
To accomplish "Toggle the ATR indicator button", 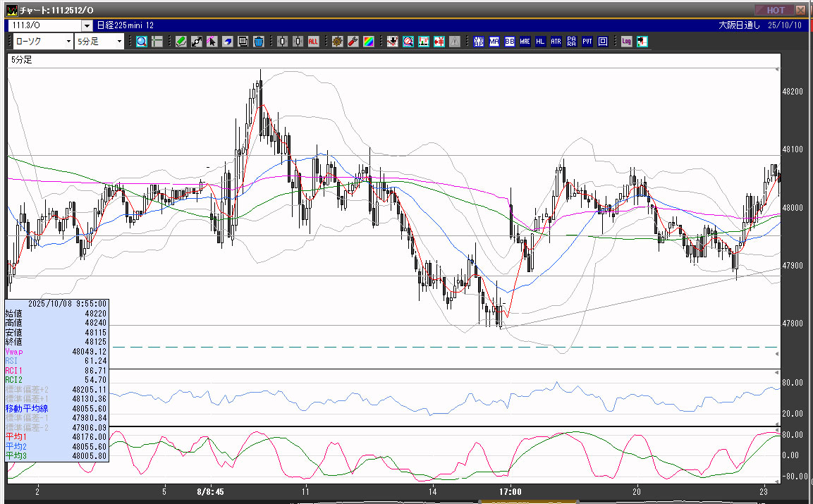I will point(556,42).
